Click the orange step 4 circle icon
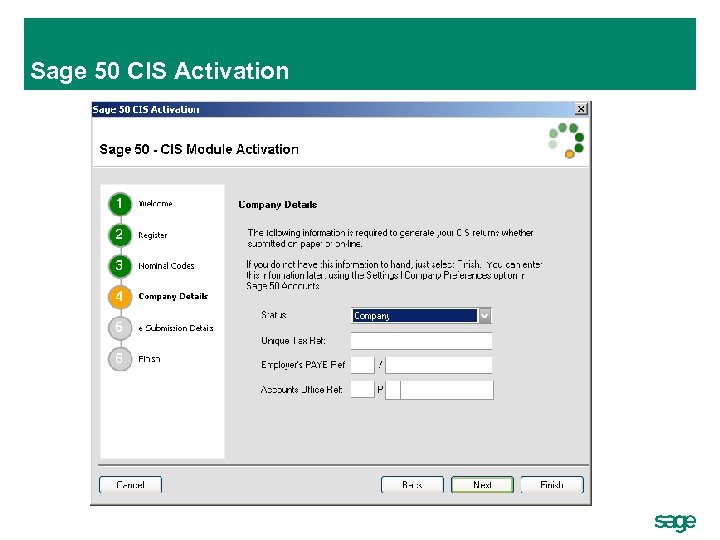This screenshot has width=720, height=540. coord(120,297)
